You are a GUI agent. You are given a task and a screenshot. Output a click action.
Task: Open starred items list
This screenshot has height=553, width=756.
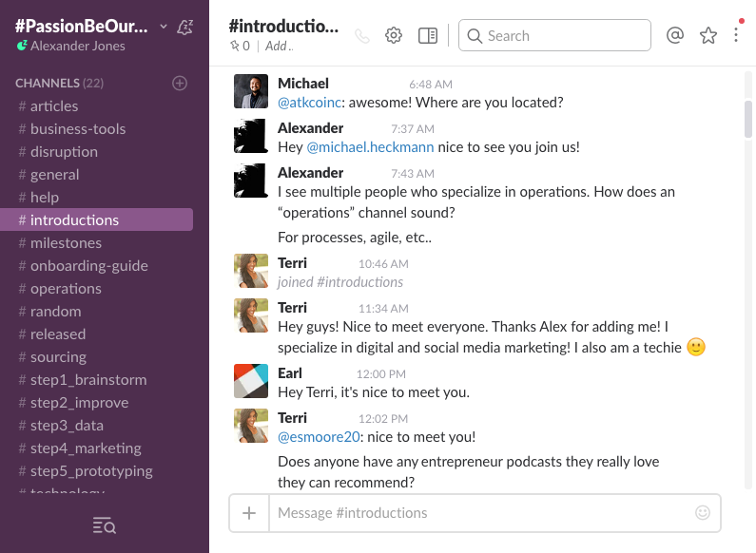tap(708, 36)
